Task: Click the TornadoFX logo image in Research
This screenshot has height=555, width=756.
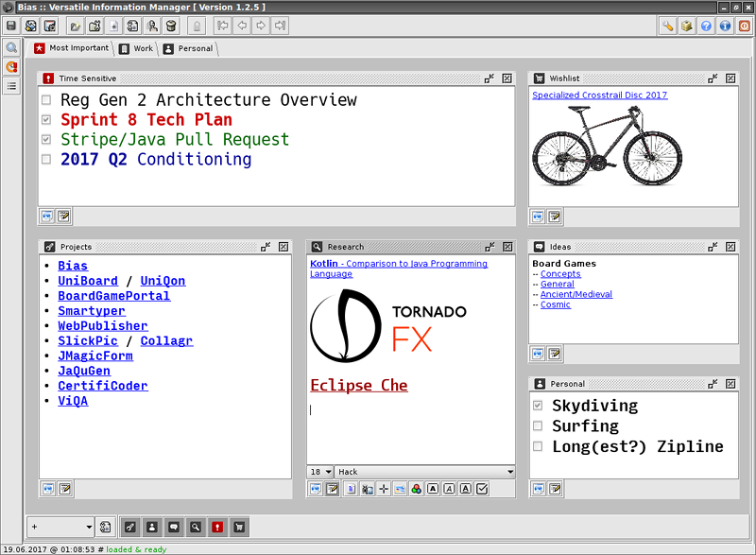Action: (388, 326)
